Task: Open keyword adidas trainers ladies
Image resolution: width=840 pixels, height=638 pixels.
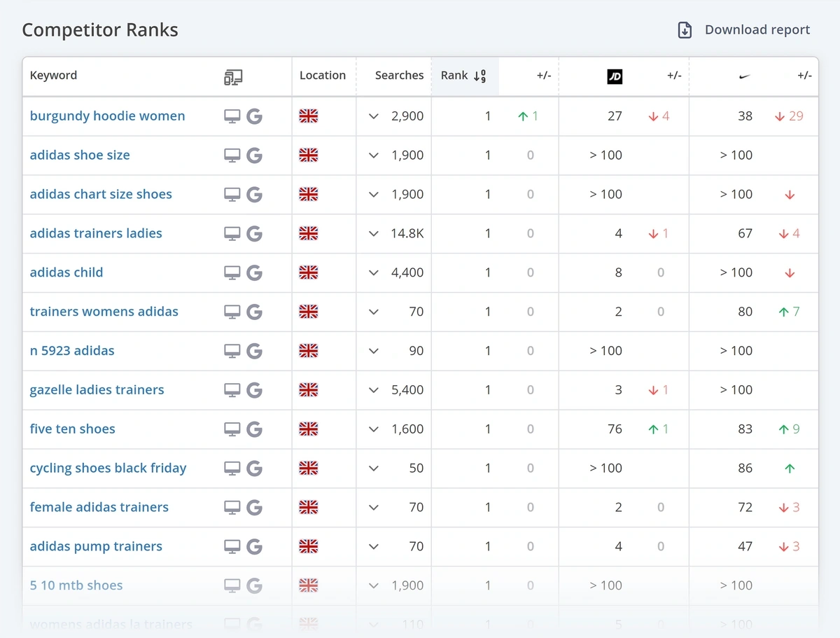Action: pos(96,234)
